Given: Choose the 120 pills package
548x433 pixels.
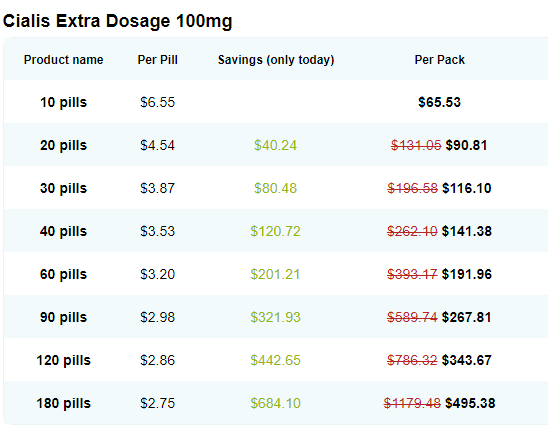Looking at the screenshot, I should click(x=63, y=360).
